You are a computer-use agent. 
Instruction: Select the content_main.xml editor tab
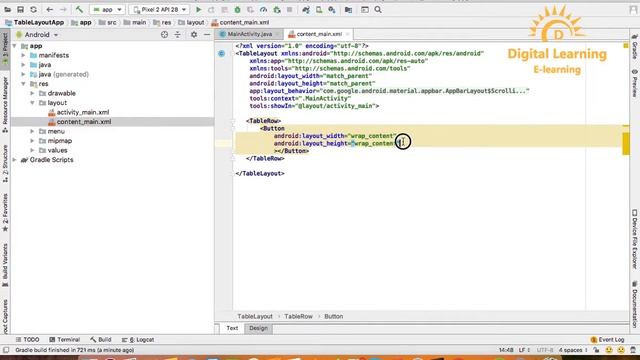[x=319, y=34]
